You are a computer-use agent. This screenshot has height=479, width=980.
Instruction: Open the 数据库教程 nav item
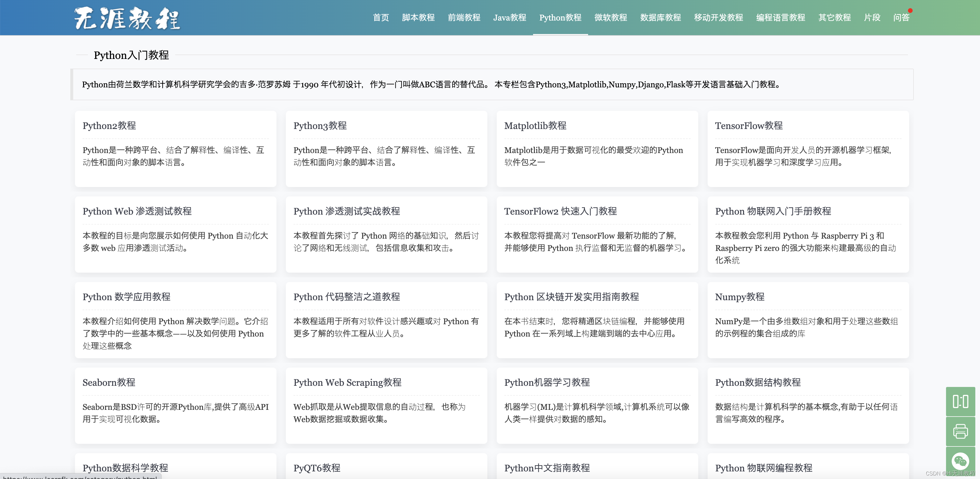[x=660, y=18]
